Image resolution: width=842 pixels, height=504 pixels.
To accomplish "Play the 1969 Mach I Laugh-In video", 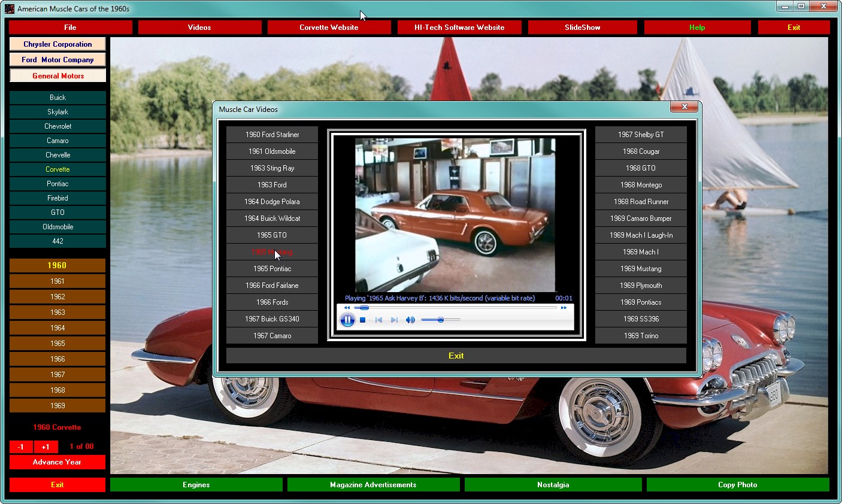I will coord(641,235).
